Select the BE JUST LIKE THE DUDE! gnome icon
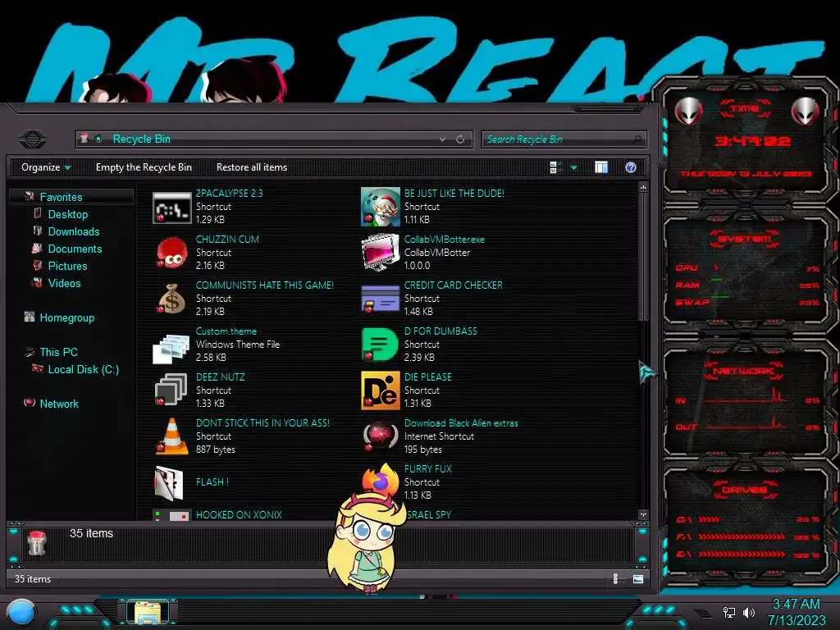 pos(380,208)
